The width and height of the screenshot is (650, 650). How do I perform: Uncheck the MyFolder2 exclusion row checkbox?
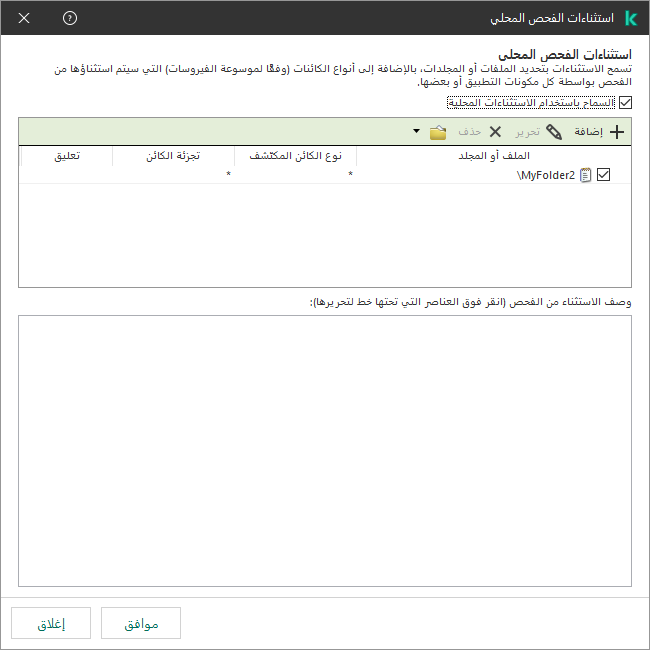(603, 174)
